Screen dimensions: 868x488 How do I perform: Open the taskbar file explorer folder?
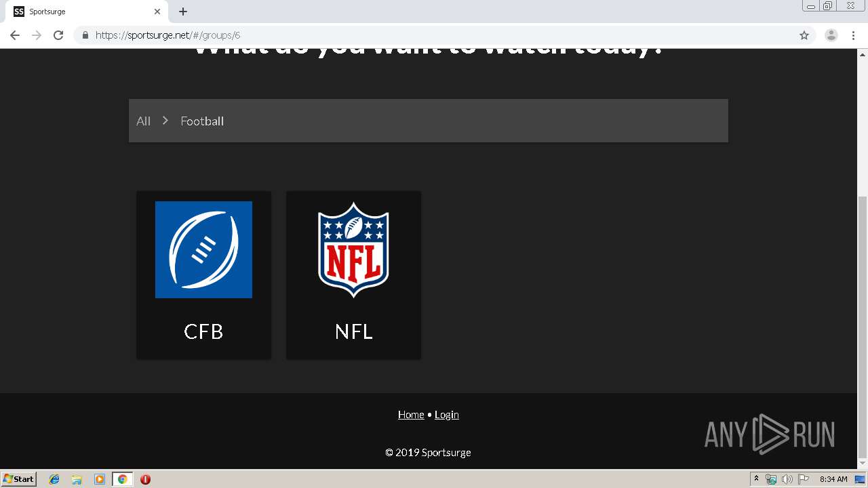coord(77,479)
